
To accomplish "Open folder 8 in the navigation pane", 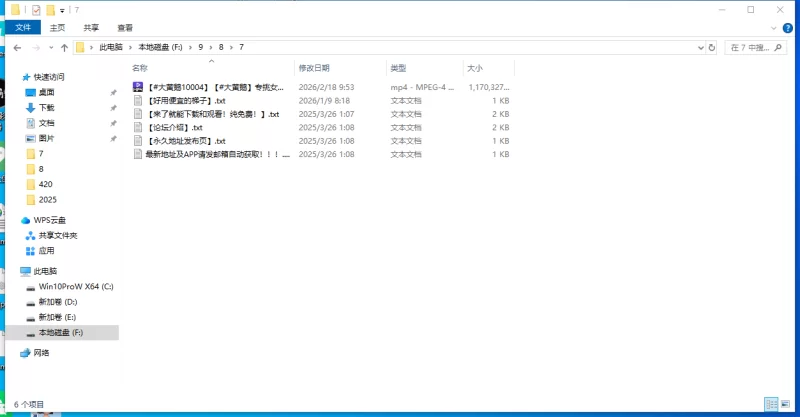I will point(41,169).
